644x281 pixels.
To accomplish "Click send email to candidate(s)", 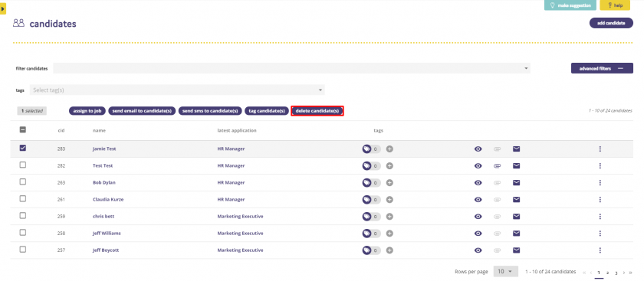I will [x=142, y=111].
